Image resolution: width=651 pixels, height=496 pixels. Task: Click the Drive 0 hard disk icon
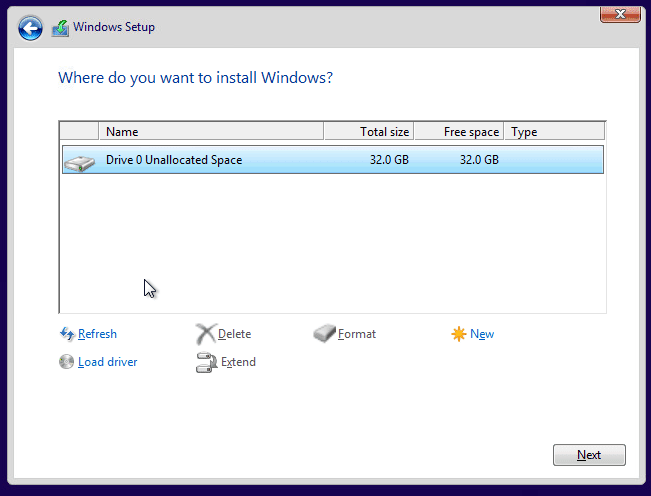click(79, 163)
